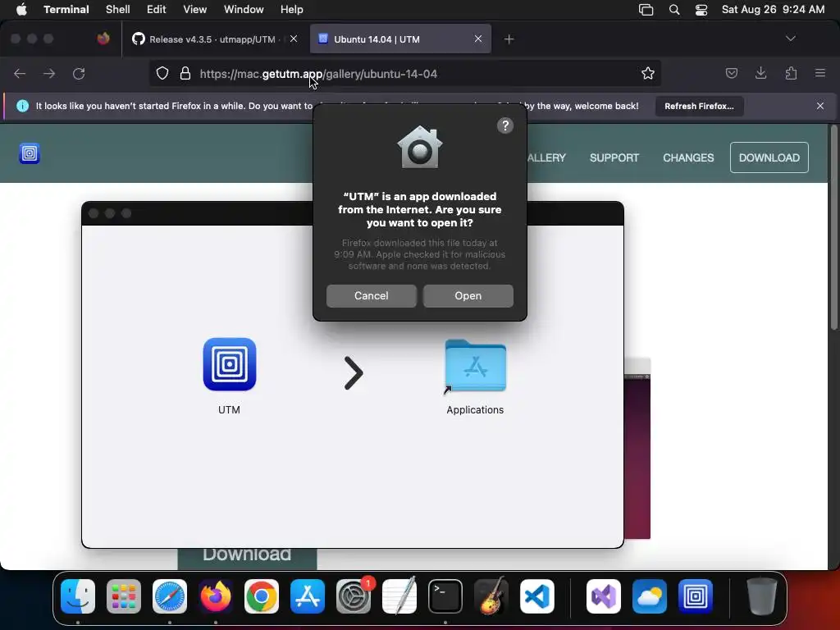Open Visual Studio from the Dock

point(604,596)
